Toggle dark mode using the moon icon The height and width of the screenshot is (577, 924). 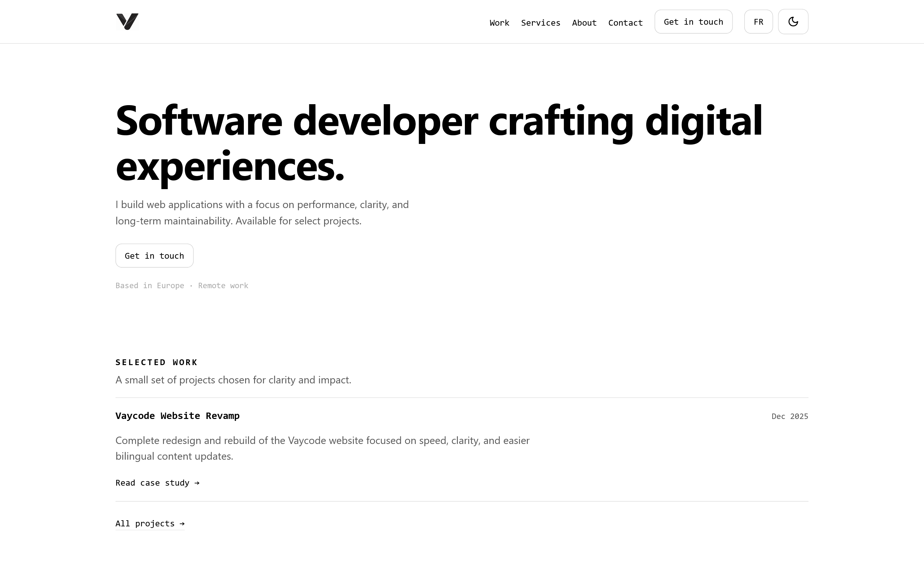(x=793, y=21)
